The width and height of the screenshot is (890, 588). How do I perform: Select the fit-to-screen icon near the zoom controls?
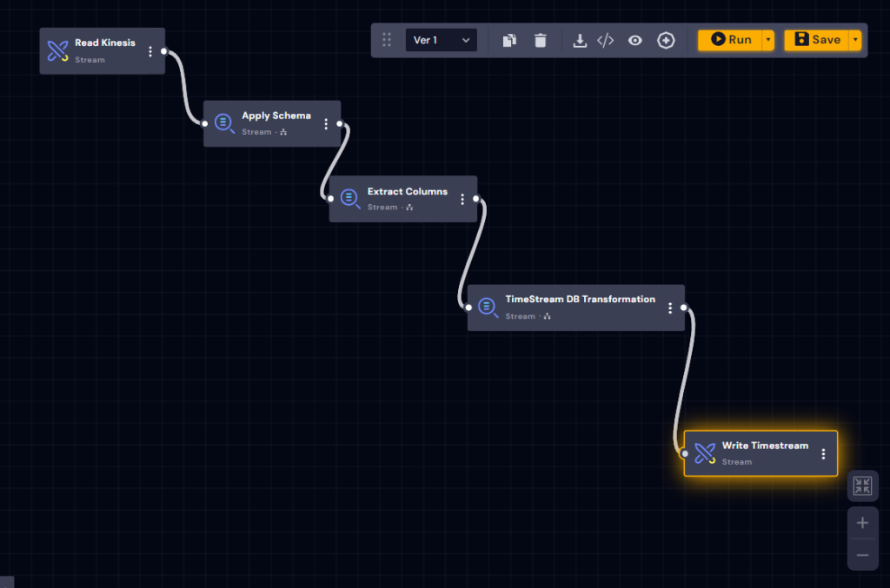click(861, 486)
